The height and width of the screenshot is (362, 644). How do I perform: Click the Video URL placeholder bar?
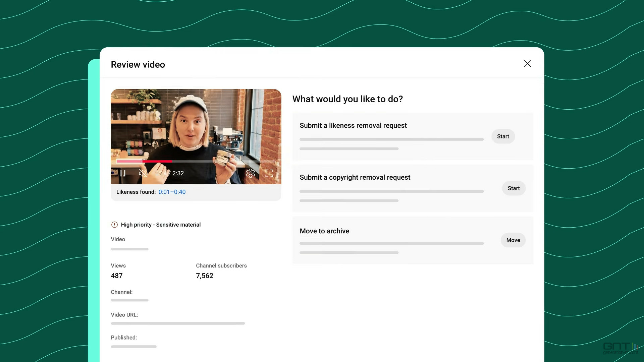coord(178,323)
